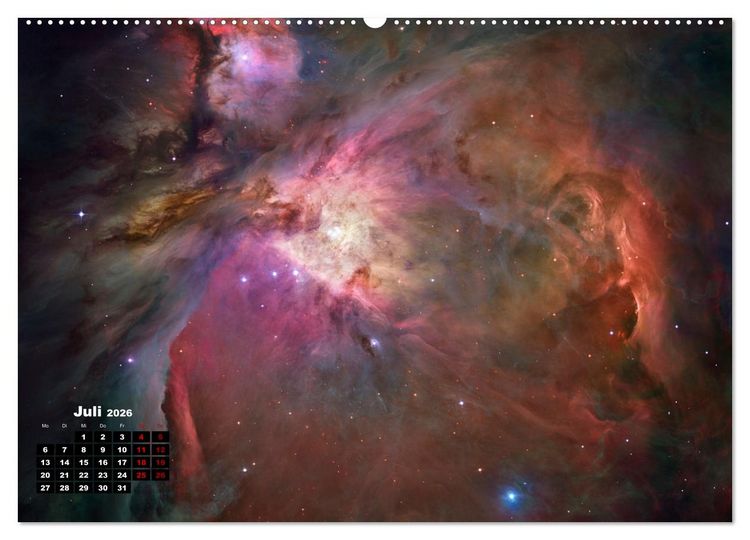Click calendar cell 24
This screenshot has width=750, height=540.
(x=122, y=475)
